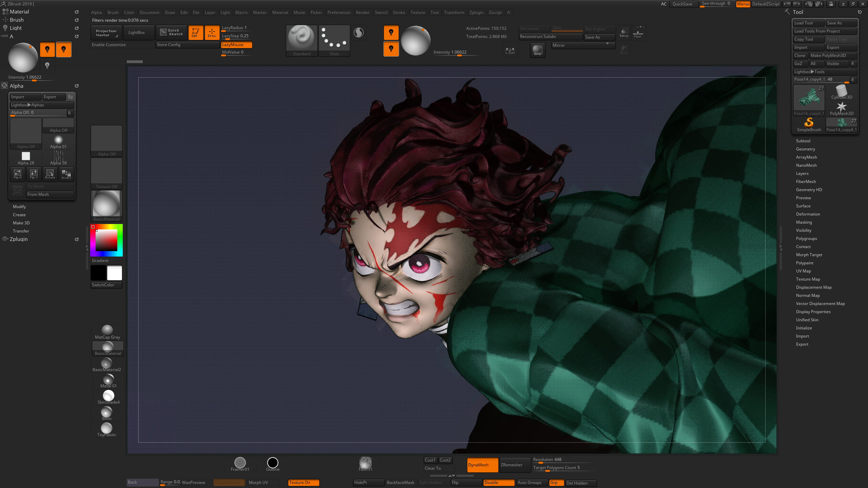Click the Rotate alpha icon
Viewport: 868px width, 488px height.
pyautogui.click(x=50, y=174)
